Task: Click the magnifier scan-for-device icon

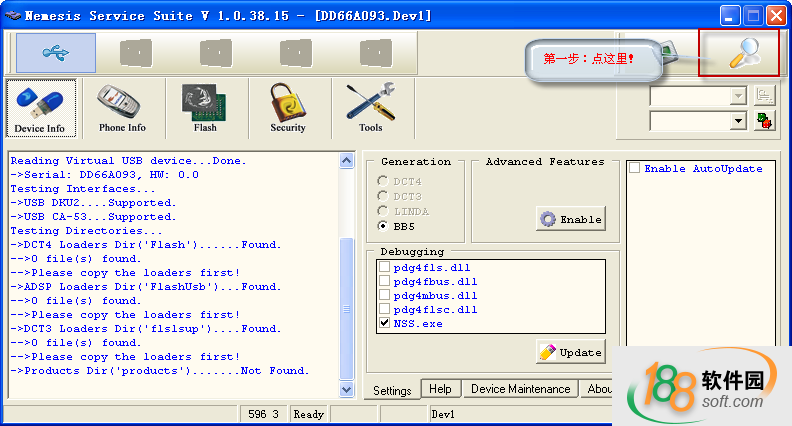Action: [742, 54]
